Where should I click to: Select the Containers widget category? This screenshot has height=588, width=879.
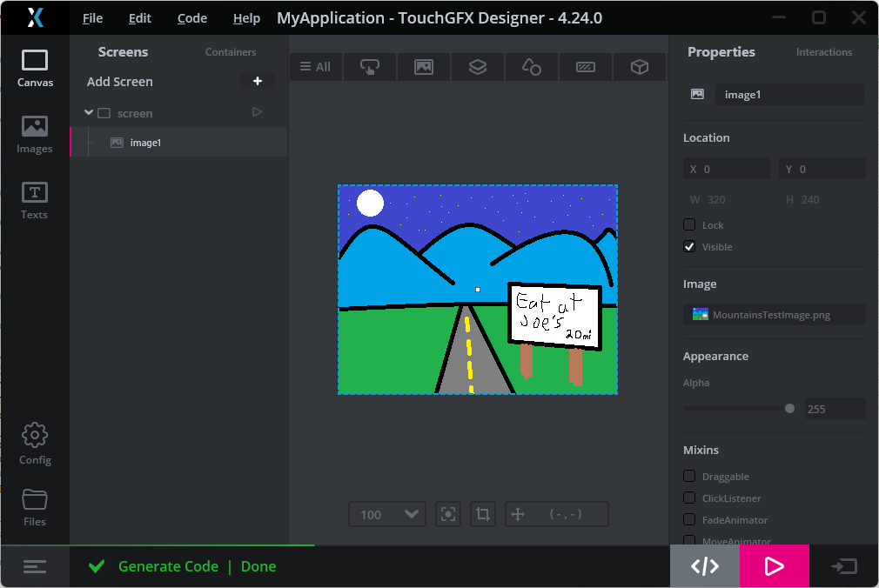point(477,66)
